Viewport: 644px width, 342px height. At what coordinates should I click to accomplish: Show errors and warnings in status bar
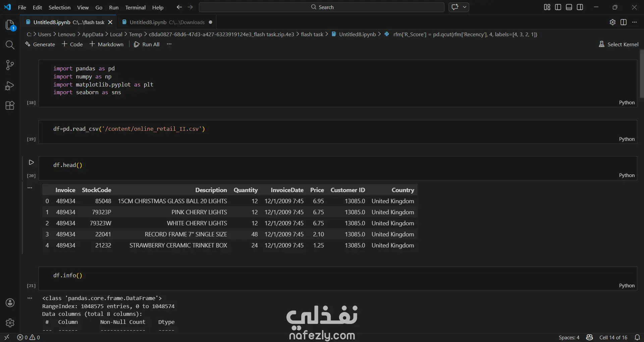click(29, 337)
